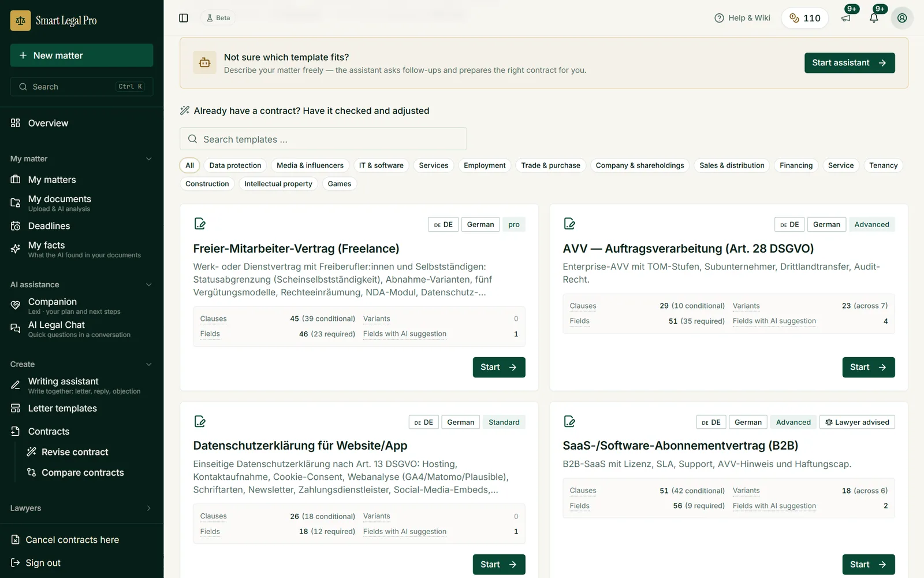Open My documents icon in sidebar
The image size is (924, 578).
[16, 203]
